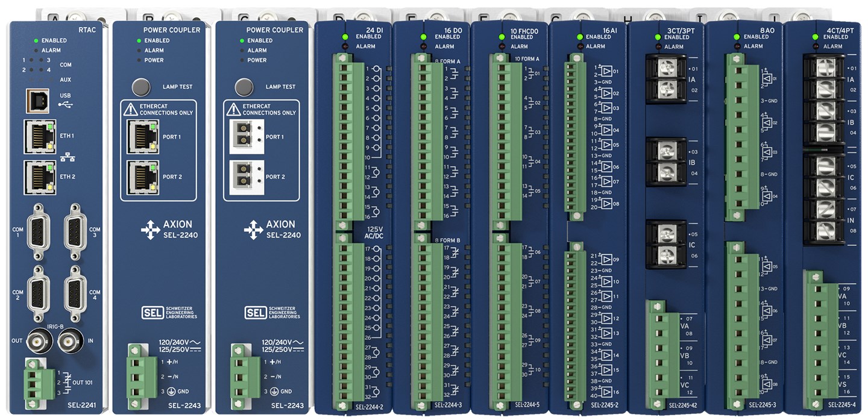Select the ENABLED LED on the 24 DI module
868x420 pixels.
(345, 37)
